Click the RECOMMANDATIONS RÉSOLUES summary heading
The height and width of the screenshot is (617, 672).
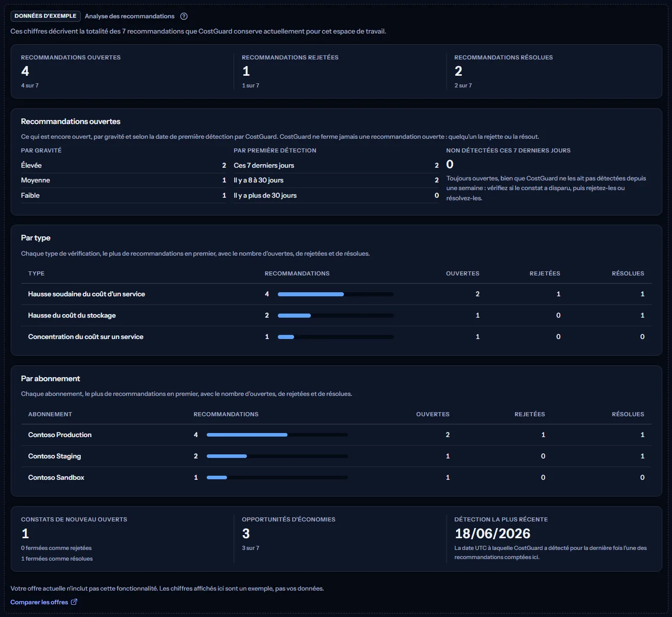tap(503, 57)
